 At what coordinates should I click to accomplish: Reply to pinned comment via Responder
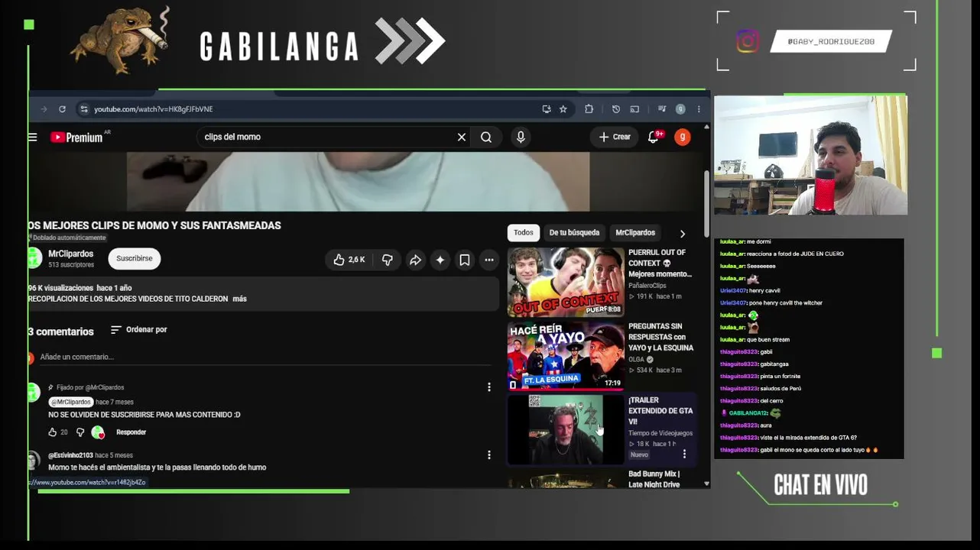click(x=131, y=432)
